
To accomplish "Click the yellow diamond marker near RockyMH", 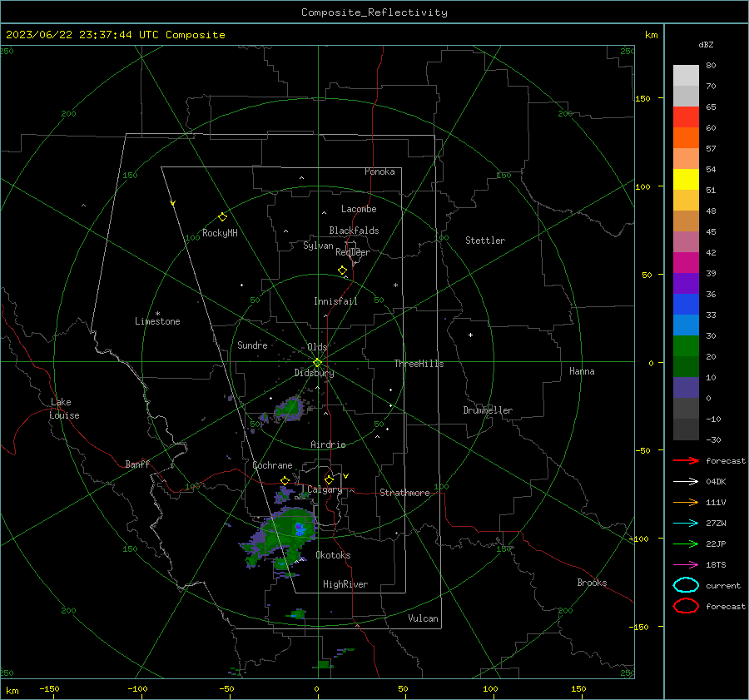I will [222, 217].
